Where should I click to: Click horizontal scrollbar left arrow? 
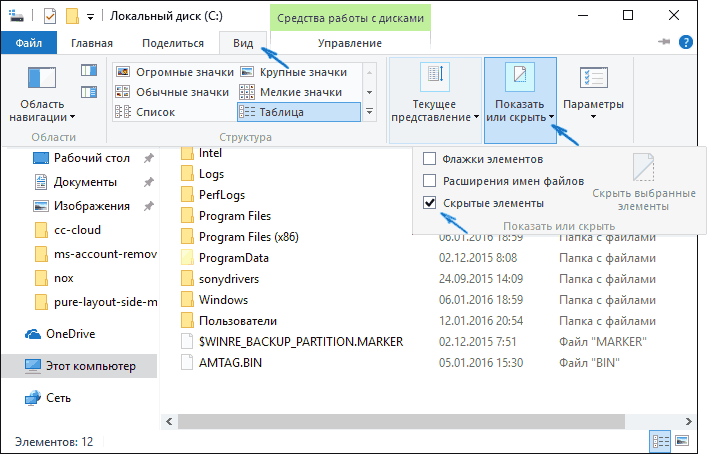coord(169,422)
